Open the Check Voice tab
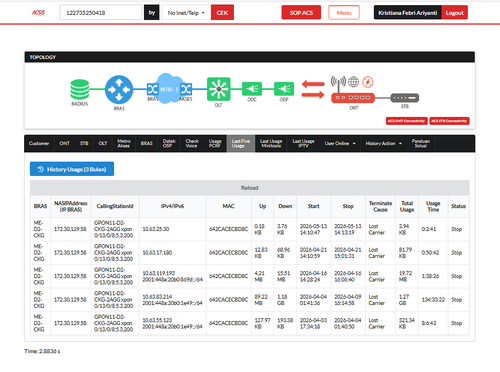Screen dimensions: 500x372 point(192,143)
